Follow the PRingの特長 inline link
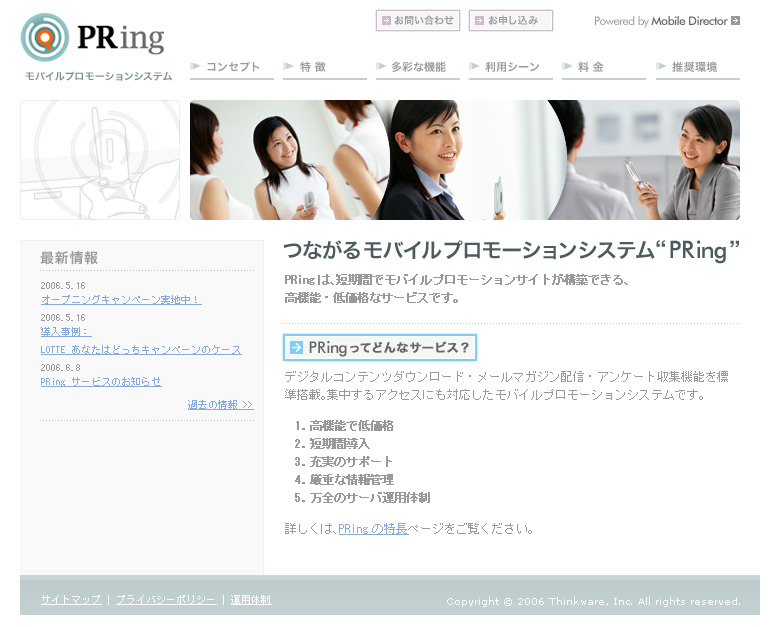771x627 pixels. 373,529
